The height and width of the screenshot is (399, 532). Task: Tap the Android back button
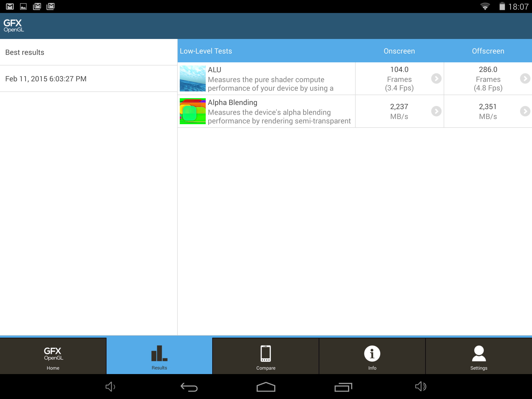[x=189, y=387]
